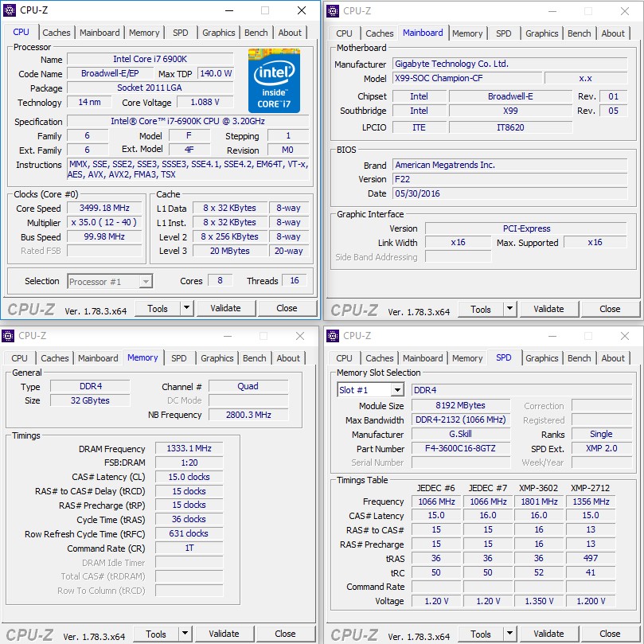Click the DRAM Frequency value '1333.1 MHz'

[189, 448]
